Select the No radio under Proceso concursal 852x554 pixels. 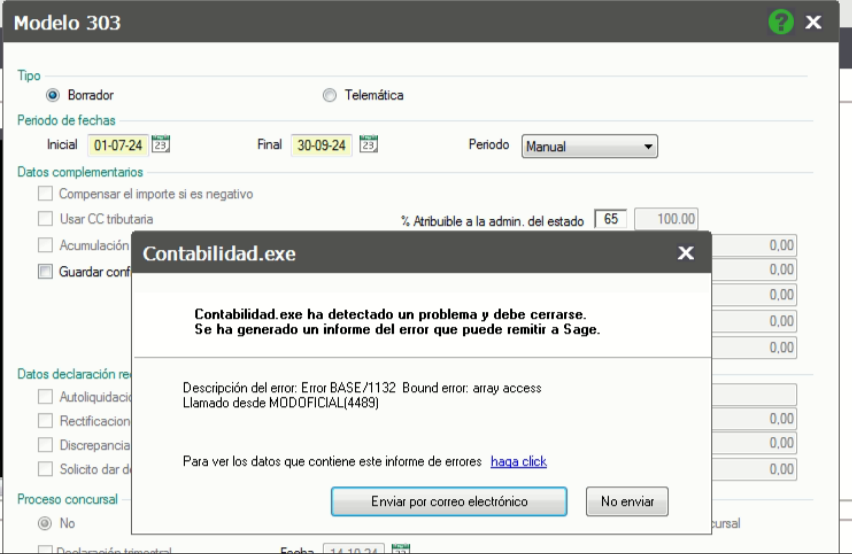(x=45, y=523)
